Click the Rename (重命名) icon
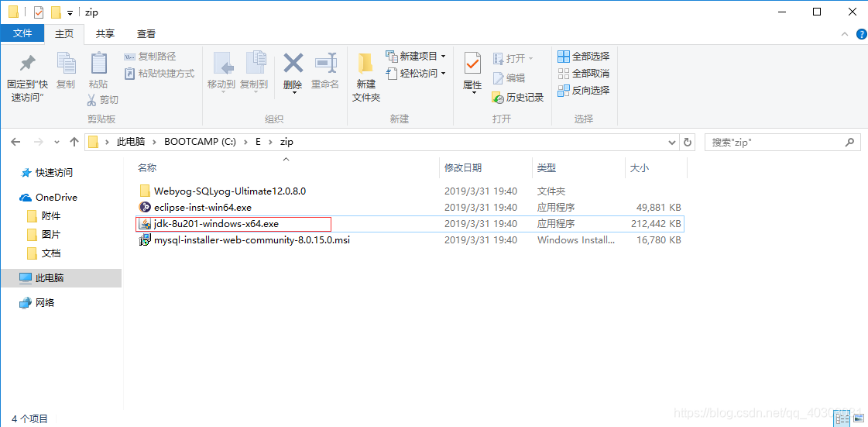 click(325, 63)
